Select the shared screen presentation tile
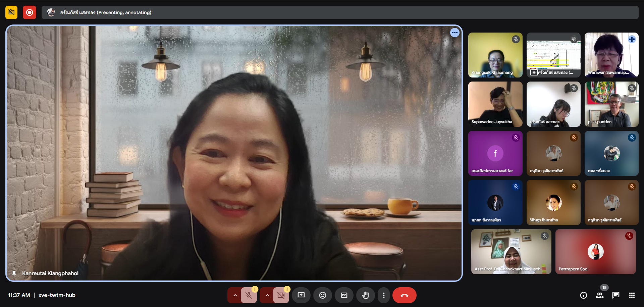This screenshot has width=644, height=307. tap(553, 55)
